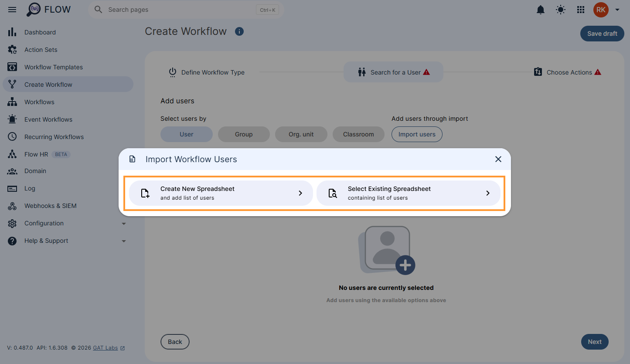Click the Workflow Templates icon
The width and height of the screenshot is (630, 364).
12,67
